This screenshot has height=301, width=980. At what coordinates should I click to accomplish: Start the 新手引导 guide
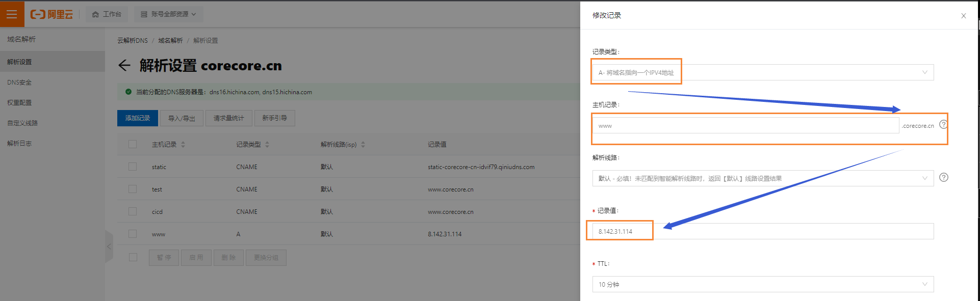[274, 118]
